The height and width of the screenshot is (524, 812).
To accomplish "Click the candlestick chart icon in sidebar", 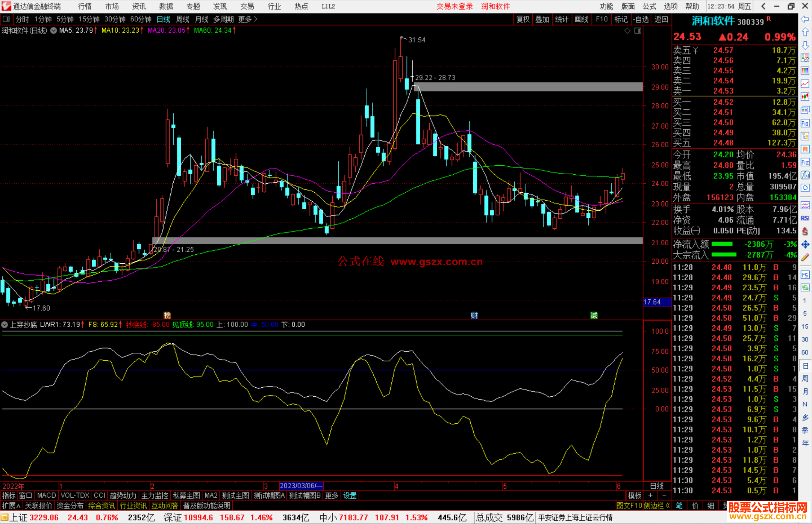I will click(x=805, y=97).
